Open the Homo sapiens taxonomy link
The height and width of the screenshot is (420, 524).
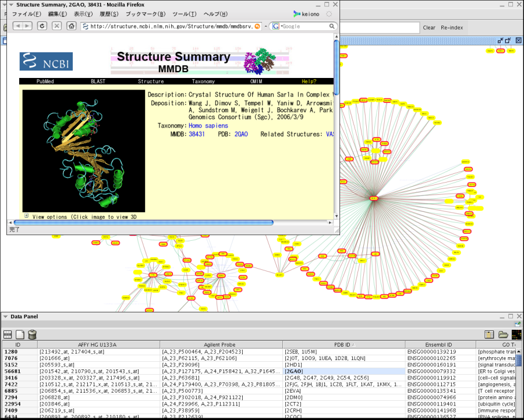(x=208, y=126)
